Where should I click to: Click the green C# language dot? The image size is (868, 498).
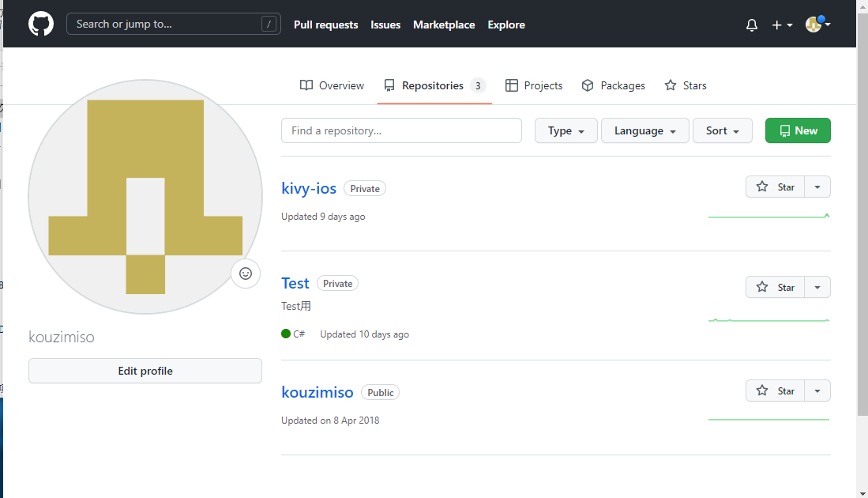tap(284, 334)
